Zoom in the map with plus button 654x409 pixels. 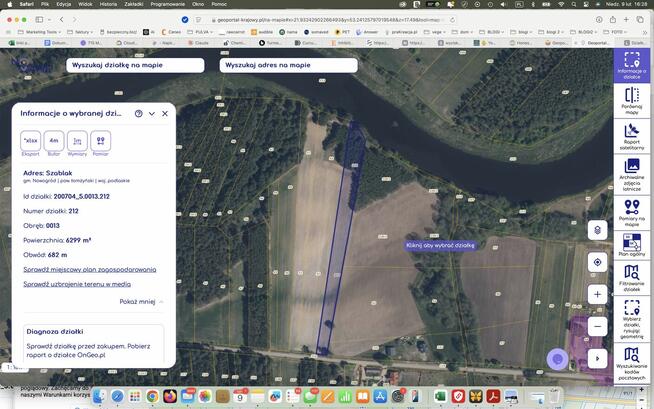597,294
